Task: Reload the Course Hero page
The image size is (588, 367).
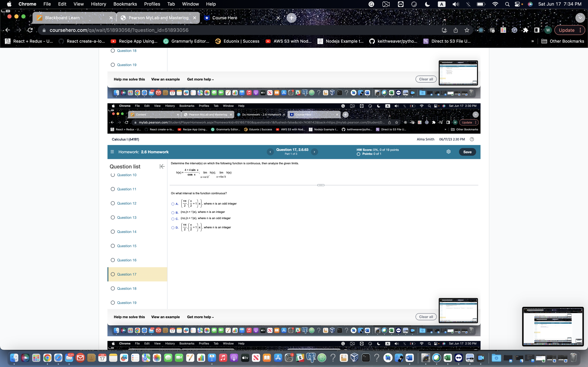Action: coord(30,30)
